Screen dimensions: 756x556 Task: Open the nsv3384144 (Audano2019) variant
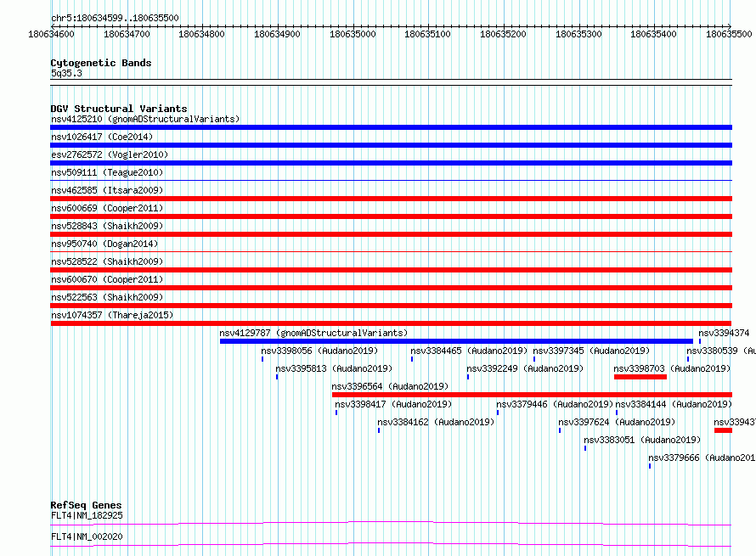click(x=674, y=404)
